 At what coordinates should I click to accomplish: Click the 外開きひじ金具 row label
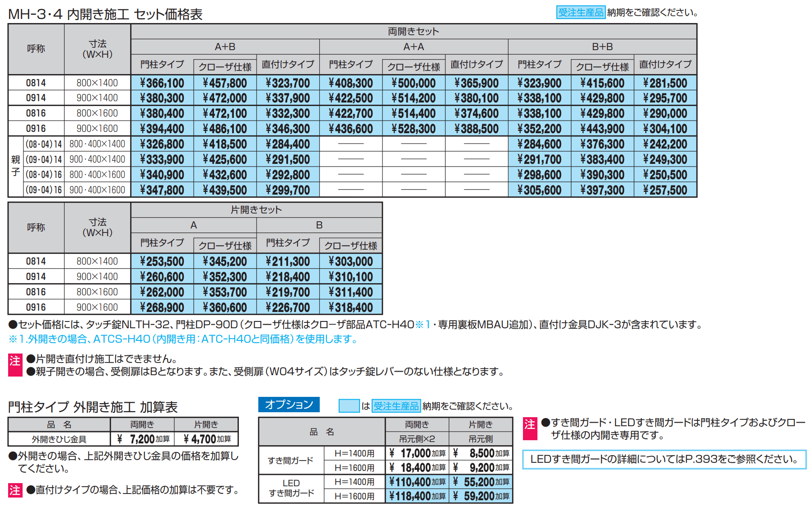pos(60,438)
